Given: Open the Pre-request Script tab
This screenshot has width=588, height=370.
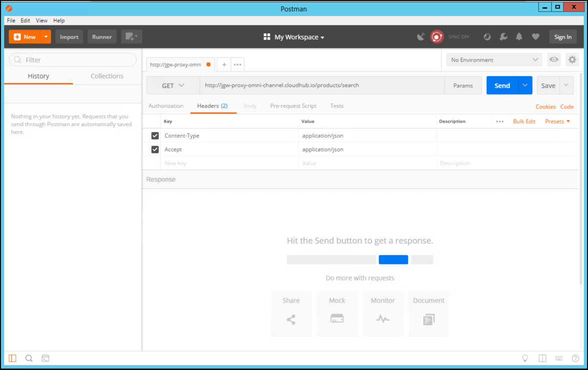Looking at the screenshot, I should pyautogui.click(x=293, y=106).
